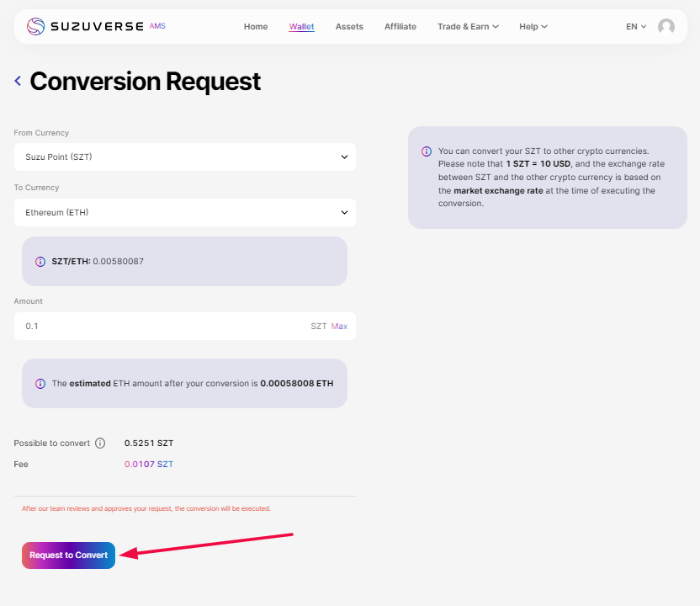Go back using the arrow beside Conversion Request
700x606 pixels.
(x=18, y=81)
